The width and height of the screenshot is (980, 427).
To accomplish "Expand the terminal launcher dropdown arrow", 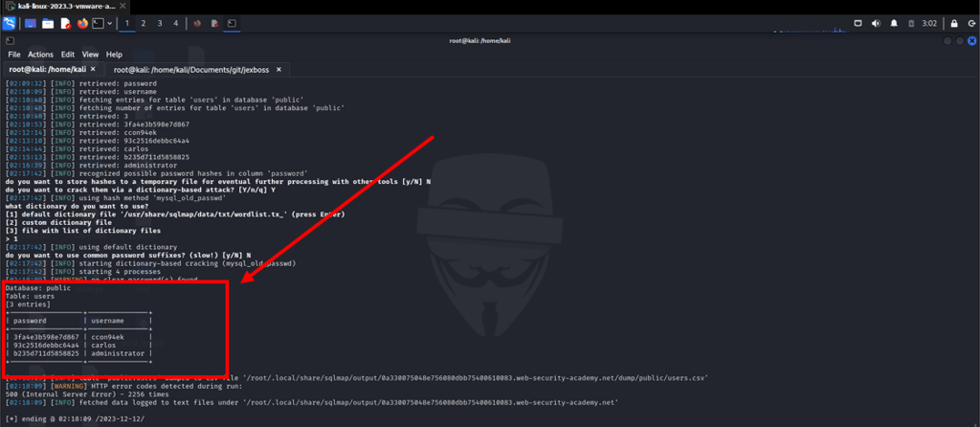I will pyautogui.click(x=110, y=24).
